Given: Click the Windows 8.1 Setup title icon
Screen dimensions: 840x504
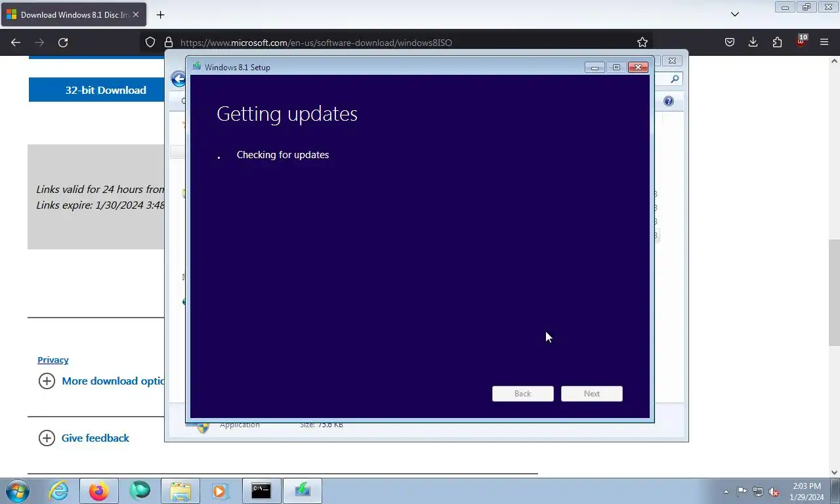Looking at the screenshot, I should [196, 66].
